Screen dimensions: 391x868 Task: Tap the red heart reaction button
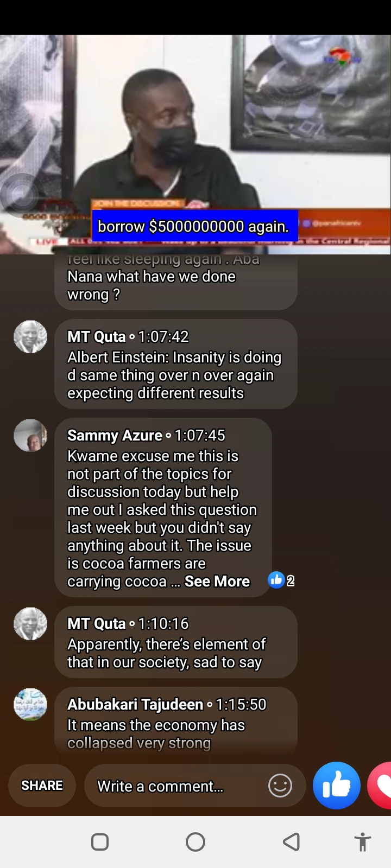380,786
